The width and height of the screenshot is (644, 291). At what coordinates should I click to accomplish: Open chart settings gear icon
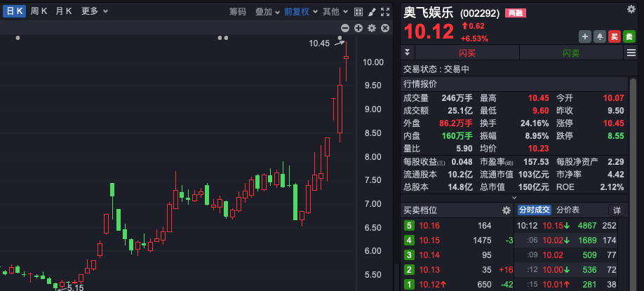point(372,28)
